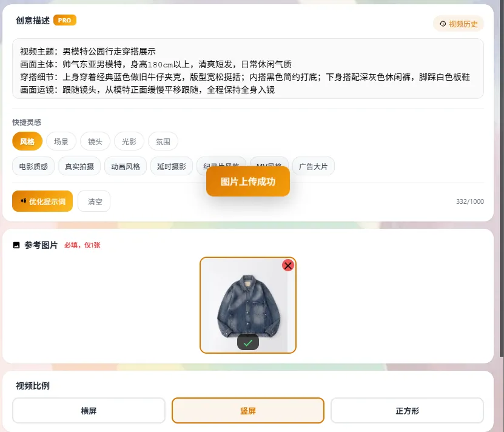Switch to the 场景 inspiration tab
The height and width of the screenshot is (432, 504).
pyautogui.click(x=61, y=141)
